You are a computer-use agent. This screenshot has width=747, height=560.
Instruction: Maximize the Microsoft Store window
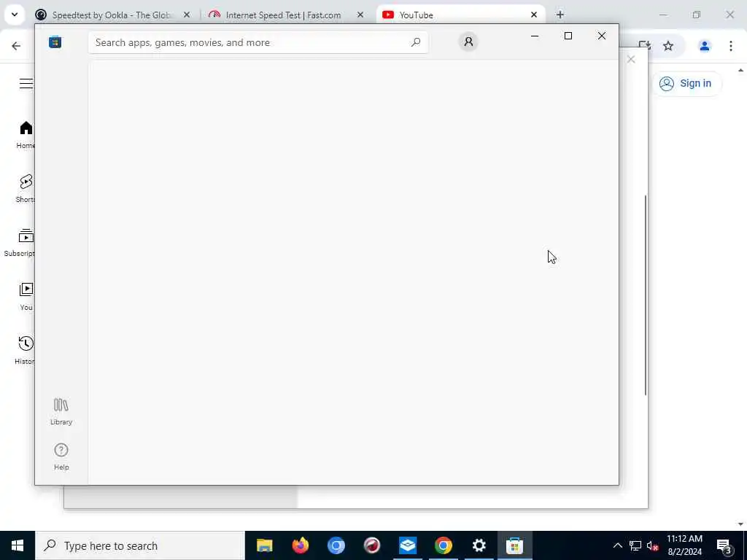tap(568, 36)
